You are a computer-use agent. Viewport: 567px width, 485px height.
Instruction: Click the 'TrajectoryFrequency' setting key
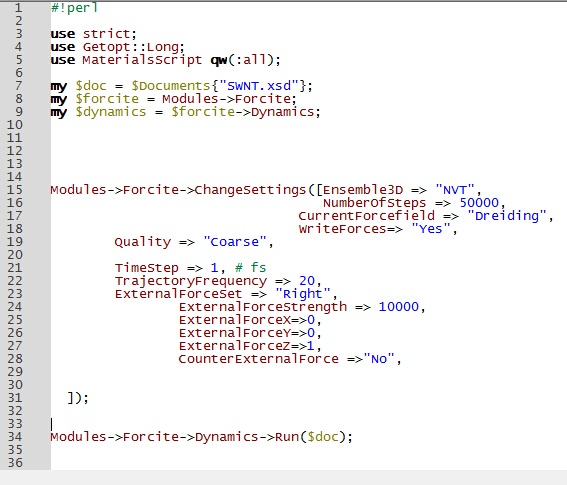[x=191, y=281]
